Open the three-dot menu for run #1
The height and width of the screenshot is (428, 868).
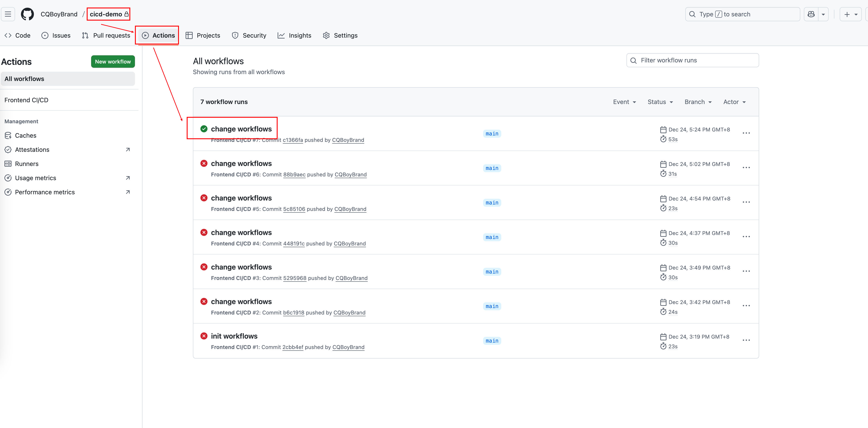(746, 340)
